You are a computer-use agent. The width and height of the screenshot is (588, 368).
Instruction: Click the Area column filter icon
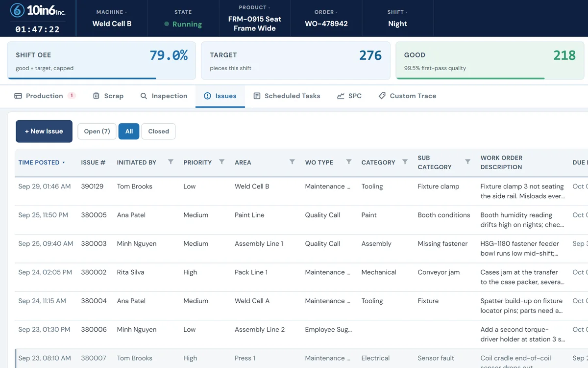tap(292, 162)
